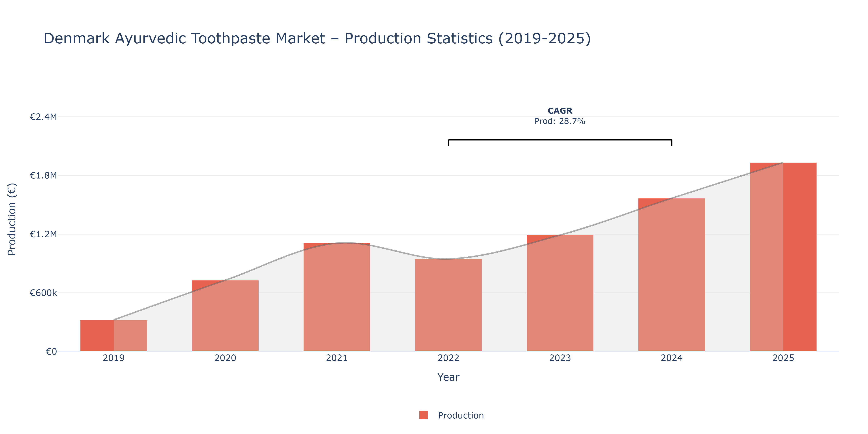Select the 2019 production bar
Image resolution: width=868 pixels, height=434 pixels.
[x=114, y=336]
